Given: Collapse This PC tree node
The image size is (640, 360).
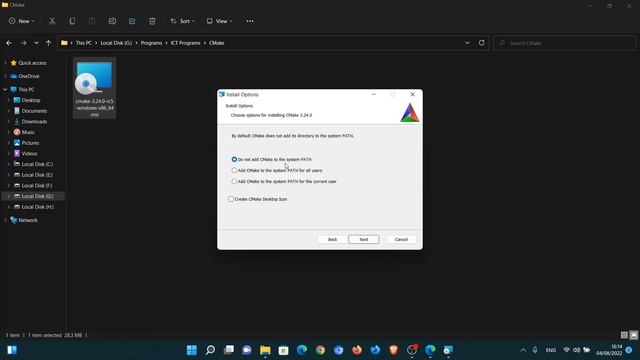Looking at the screenshot, I should [x=5, y=89].
